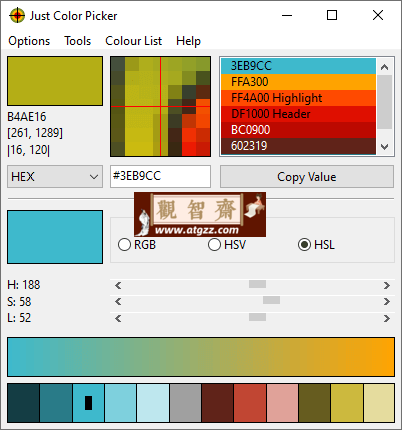This screenshot has width=402, height=430.
Task: Pick the palest blue palette swatch
Action: (x=153, y=403)
